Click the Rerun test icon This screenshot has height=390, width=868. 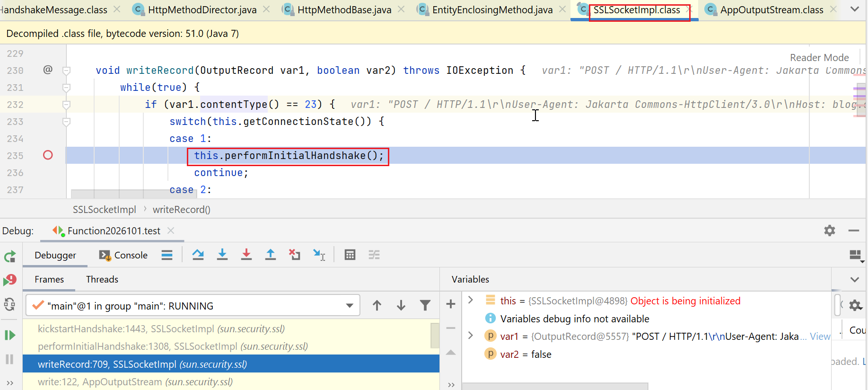(10, 257)
